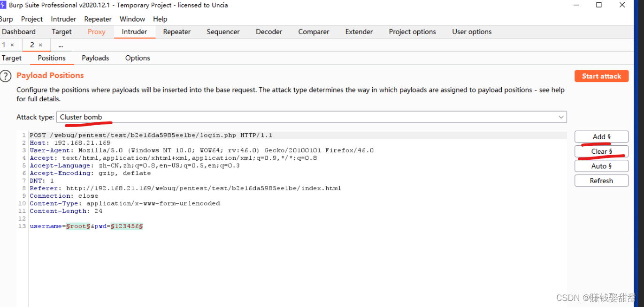Click the Accept: text/html header line
This screenshot has height=307, width=644.
pos(173,158)
